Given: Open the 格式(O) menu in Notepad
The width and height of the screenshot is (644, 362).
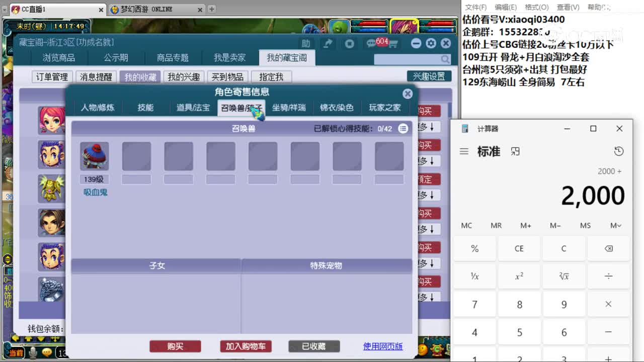Looking at the screenshot, I should 537,7.
